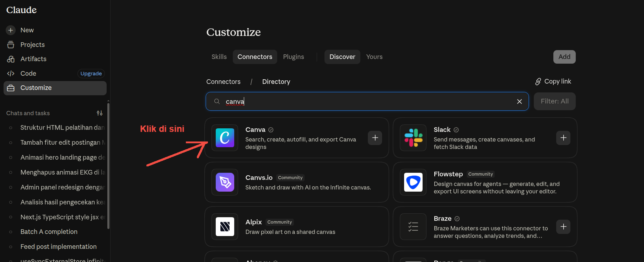Image resolution: width=644 pixels, height=262 pixels.
Task: Open the Canva connector logo
Action: (225, 138)
